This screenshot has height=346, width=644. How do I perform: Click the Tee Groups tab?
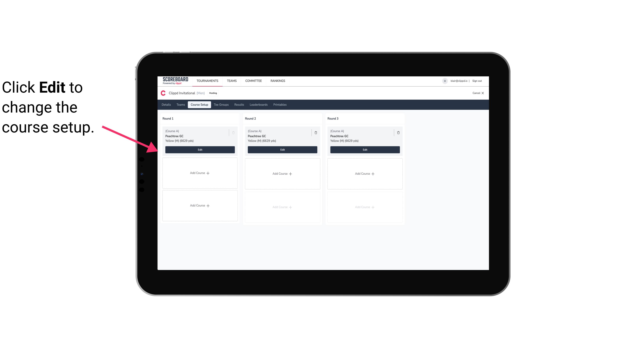coord(221,105)
